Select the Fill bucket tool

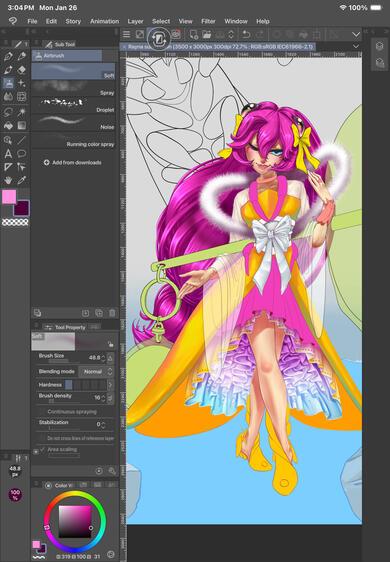(x=8, y=125)
